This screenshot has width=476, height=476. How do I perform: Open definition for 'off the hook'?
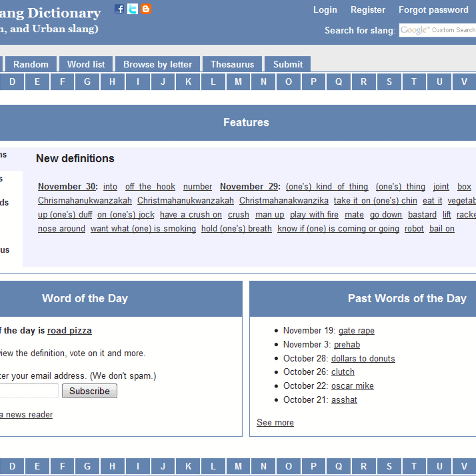click(150, 187)
